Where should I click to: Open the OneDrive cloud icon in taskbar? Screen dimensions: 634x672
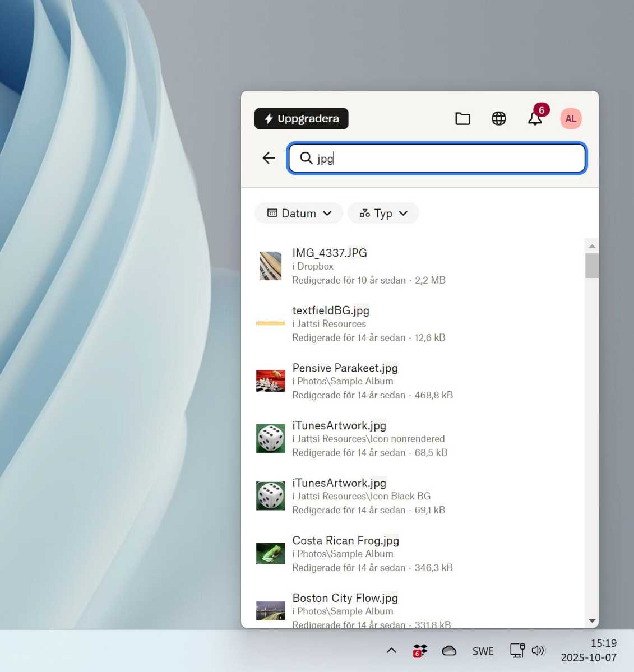pyautogui.click(x=449, y=650)
